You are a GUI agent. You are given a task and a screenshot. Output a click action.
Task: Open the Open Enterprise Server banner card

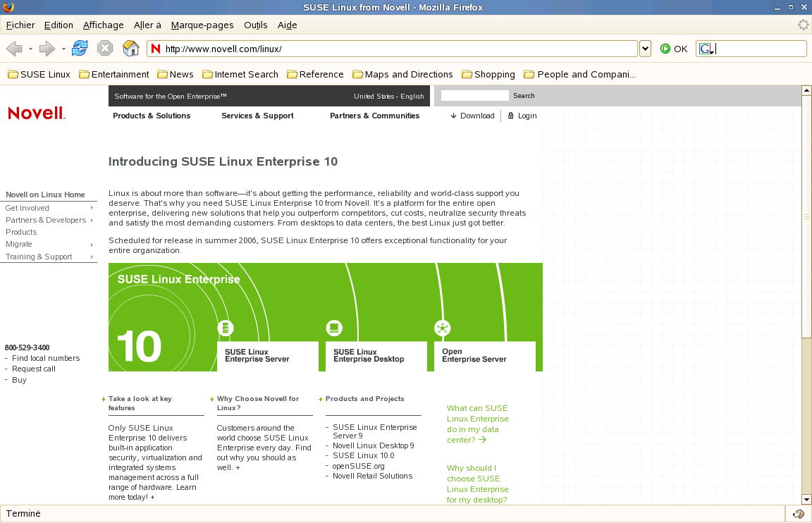coord(485,356)
